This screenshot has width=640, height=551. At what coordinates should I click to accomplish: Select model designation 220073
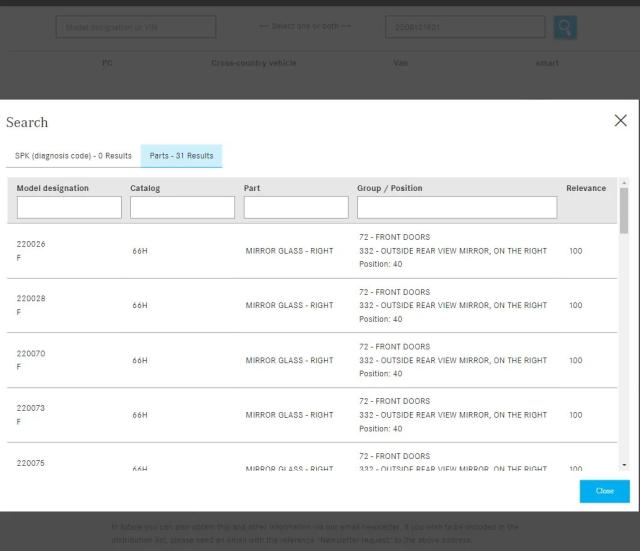31,408
